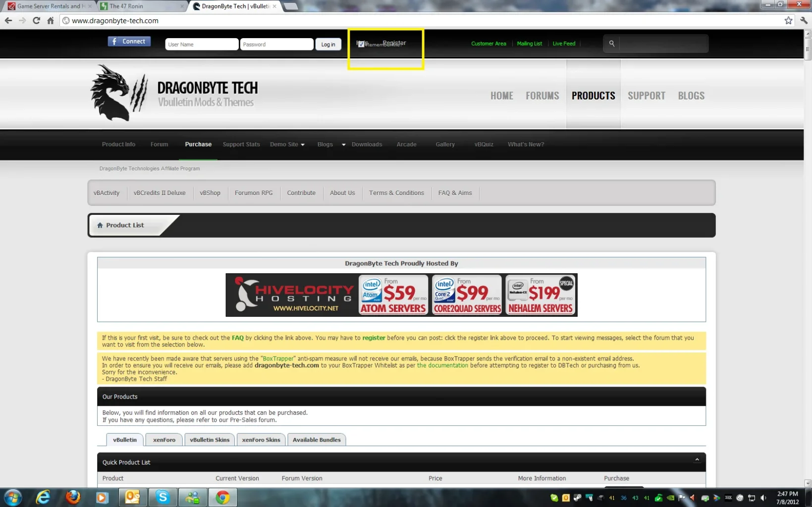Select PRODUCTS in main navigation
The height and width of the screenshot is (507, 812).
tap(593, 96)
